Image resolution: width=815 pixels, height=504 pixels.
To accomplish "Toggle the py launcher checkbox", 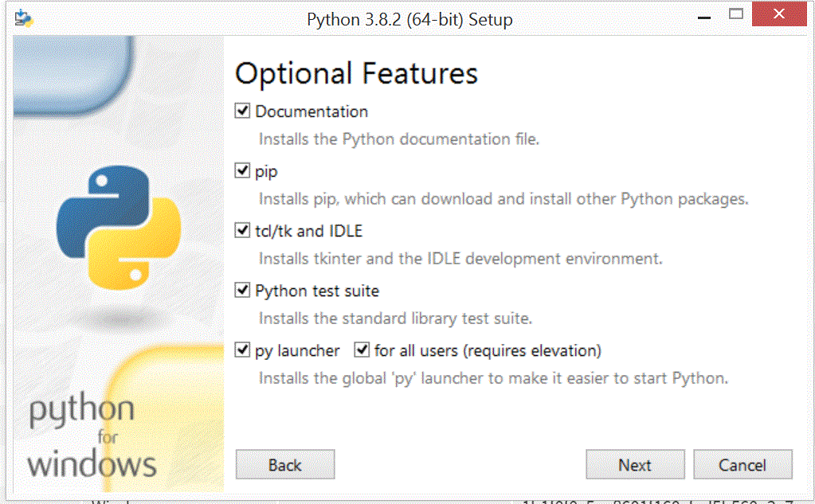I will [x=242, y=350].
